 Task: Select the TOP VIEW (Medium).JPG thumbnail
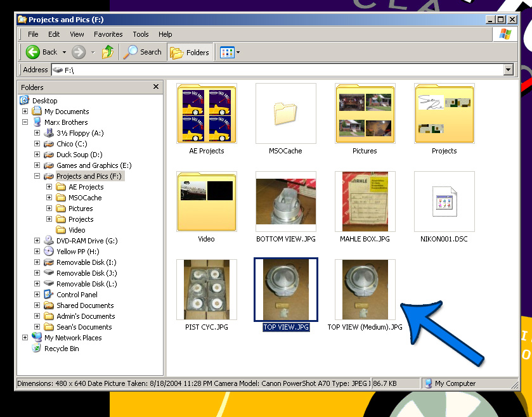click(x=365, y=290)
